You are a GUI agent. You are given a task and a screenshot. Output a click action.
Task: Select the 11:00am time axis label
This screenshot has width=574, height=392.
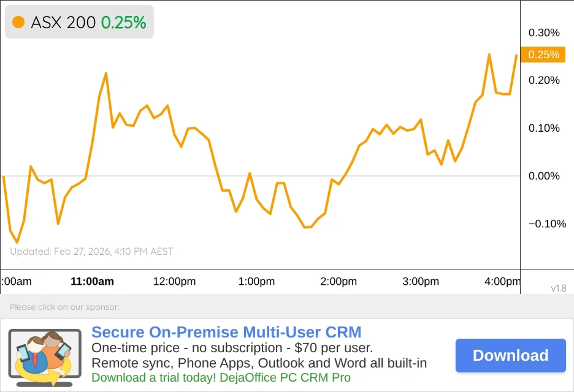click(92, 282)
